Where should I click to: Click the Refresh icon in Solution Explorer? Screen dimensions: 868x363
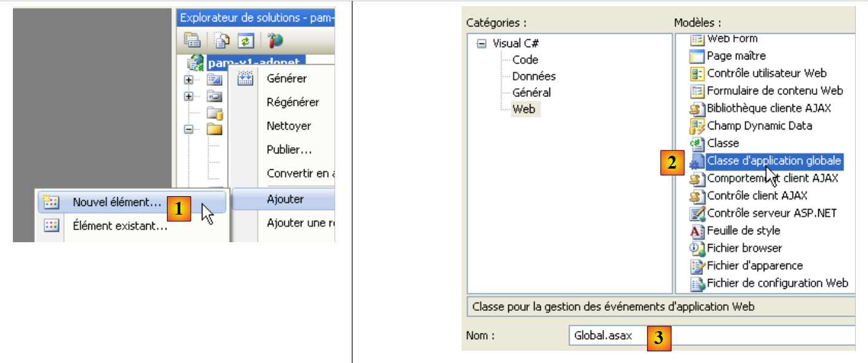[x=246, y=40]
